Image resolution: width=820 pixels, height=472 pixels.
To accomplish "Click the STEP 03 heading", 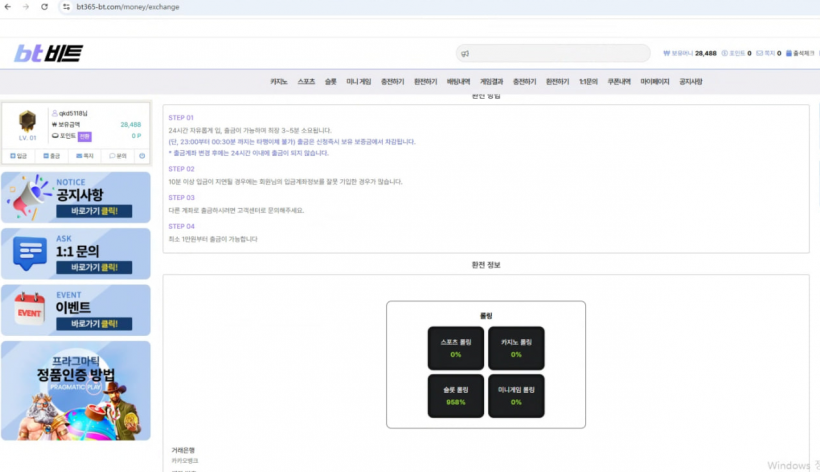I will point(181,198).
